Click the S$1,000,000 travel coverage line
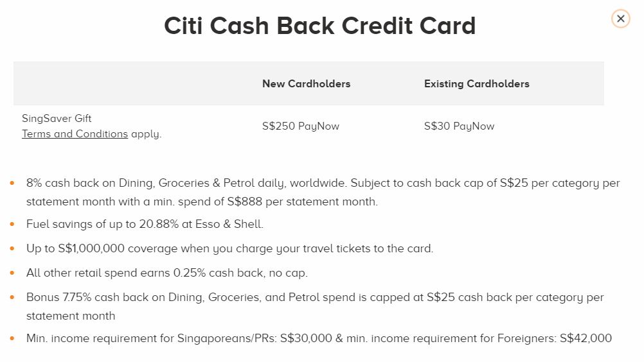Viewport: 644px width, 362px height. tap(229, 248)
